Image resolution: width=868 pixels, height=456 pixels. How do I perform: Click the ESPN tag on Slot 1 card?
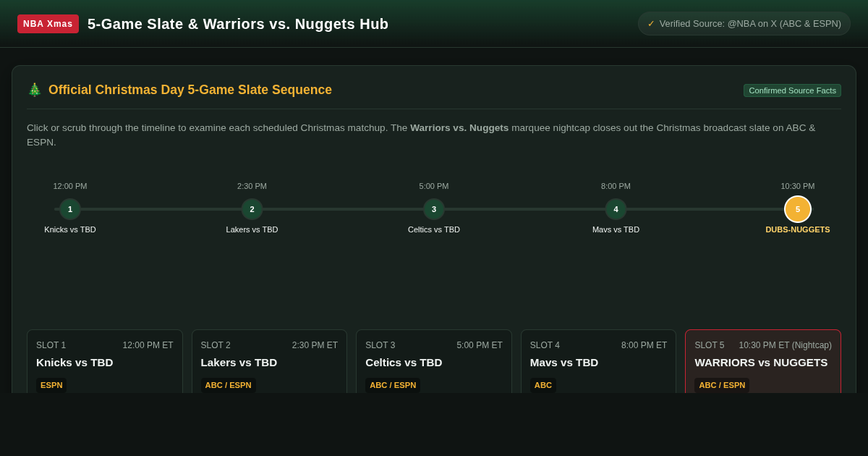[51, 385]
